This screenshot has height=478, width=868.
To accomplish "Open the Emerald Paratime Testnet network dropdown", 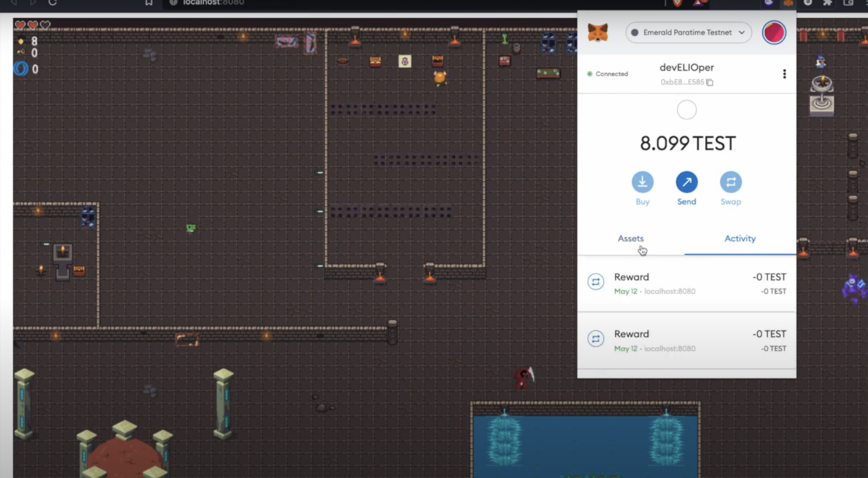I will (x=688, y=32).
